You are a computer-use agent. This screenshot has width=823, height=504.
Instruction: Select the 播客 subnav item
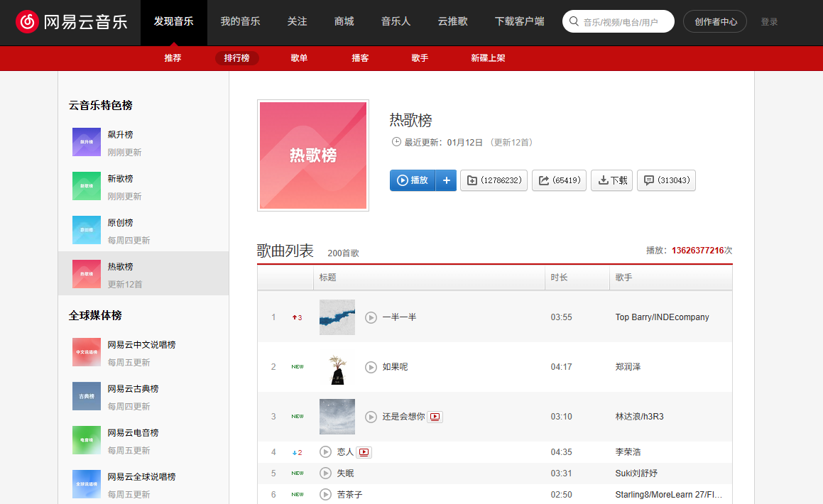coord(360,58)
